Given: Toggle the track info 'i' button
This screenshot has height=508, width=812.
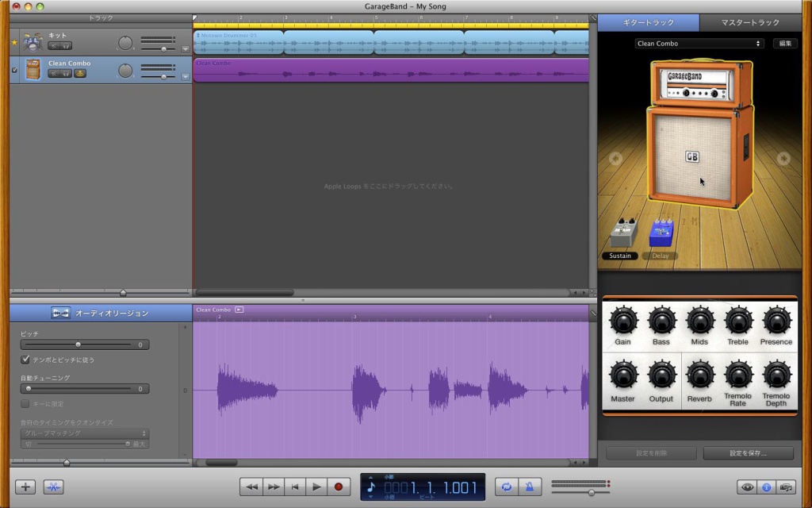Looking at the screenshot, I should 767,487.
